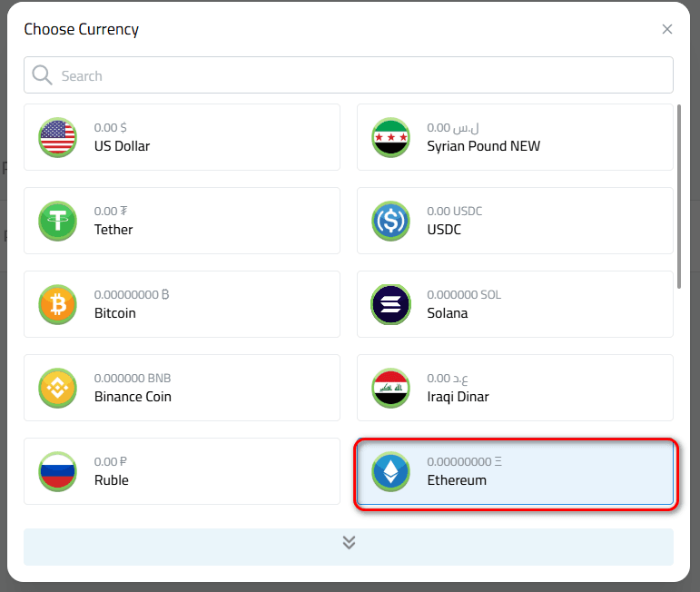This screenshot has height=592, width=700.
Task: Click the 0.000000 SOL balance
Action: [464, 295]
